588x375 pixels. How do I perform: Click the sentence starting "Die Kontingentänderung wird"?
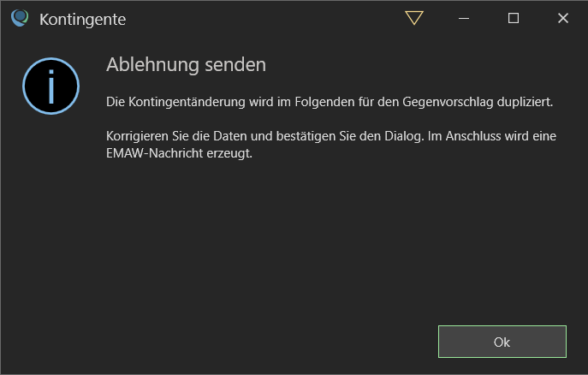(x=330, y=102)
